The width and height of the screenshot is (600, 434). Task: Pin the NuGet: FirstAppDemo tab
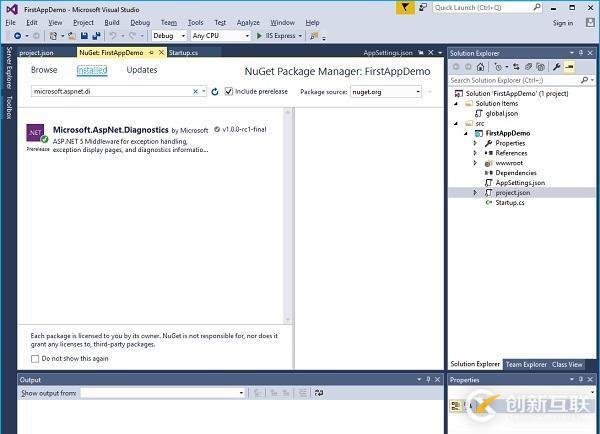tap(152, 52)
